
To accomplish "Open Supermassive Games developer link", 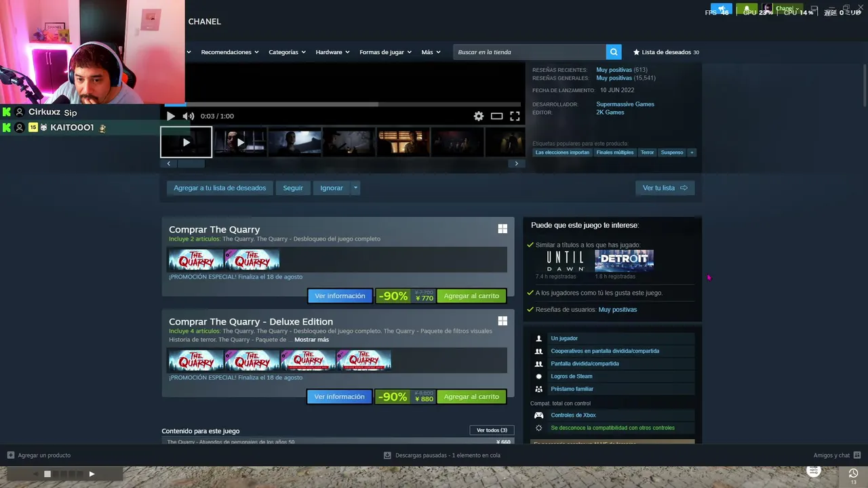I will [x=625, y=104].
